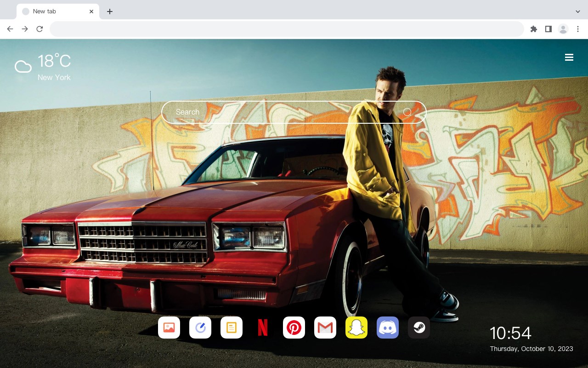
Task: Close the New tab tab
Action: pyautogui.click(x=92, y=11)
